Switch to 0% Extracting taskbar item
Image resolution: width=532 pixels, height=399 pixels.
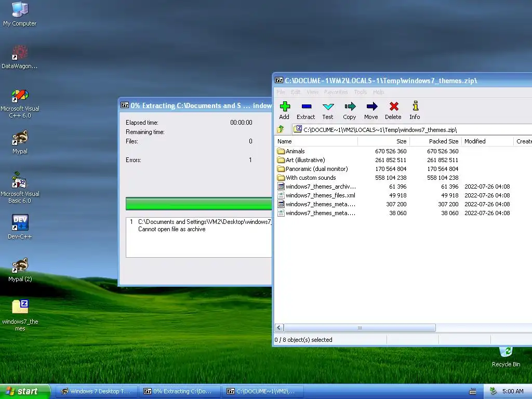pos(179,391)
